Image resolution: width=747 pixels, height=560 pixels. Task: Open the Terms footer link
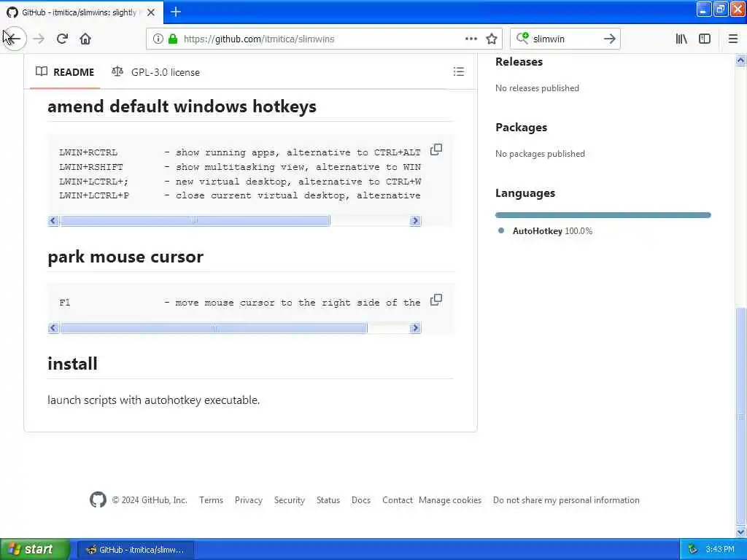click(x=211, y=500)
